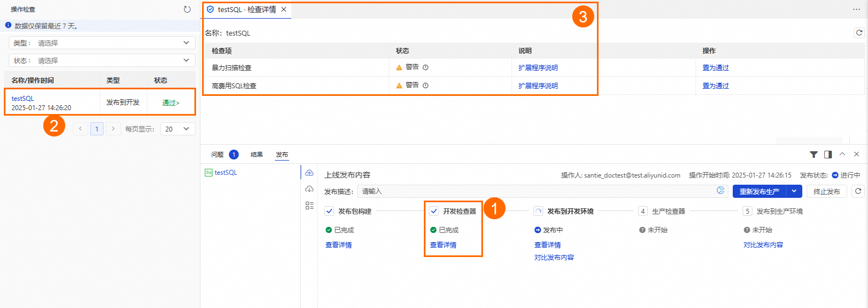Viewport: 868px width, 308px height.
Task: Select the list view icon in the sidebar
Action: pyautogui.click(x=309, y=206)
